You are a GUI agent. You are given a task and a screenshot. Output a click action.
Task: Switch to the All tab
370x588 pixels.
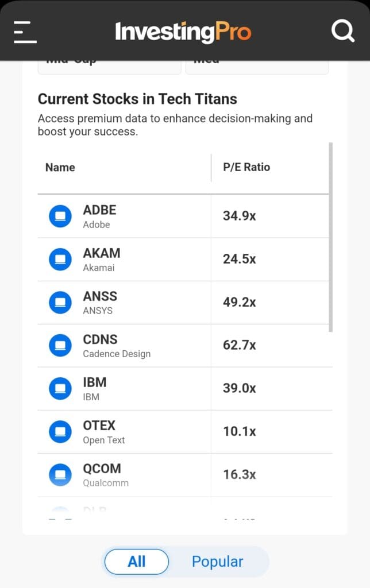pyautogui.click(x=137, y=562)
